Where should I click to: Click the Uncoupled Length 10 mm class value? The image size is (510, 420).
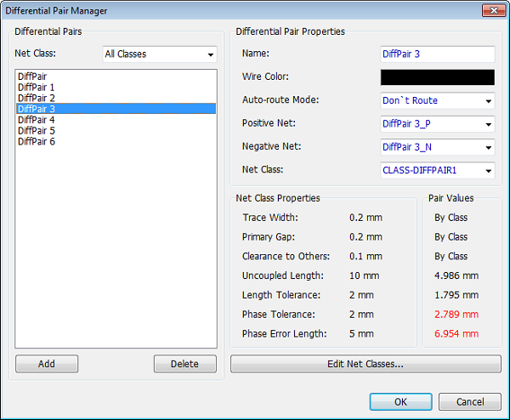[x=365, y=275]
